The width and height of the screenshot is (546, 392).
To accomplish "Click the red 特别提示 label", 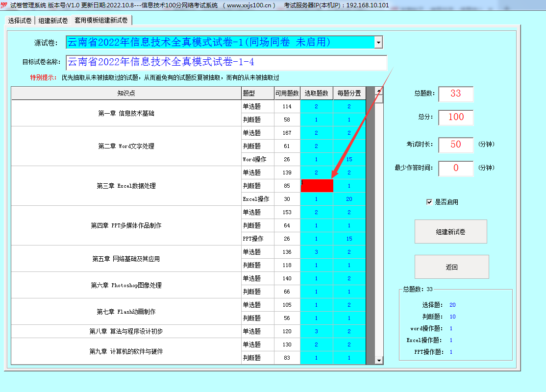I will tap(43, 77).
